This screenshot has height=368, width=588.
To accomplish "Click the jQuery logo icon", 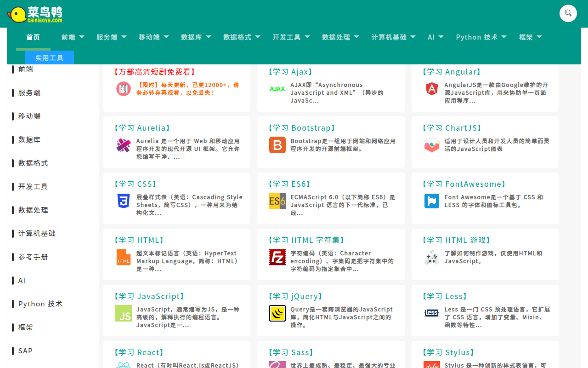I will pos(277,313).
